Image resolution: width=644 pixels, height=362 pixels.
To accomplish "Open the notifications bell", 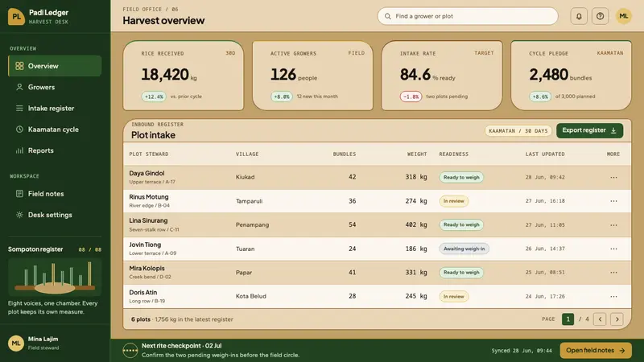I will pos(579,16).
